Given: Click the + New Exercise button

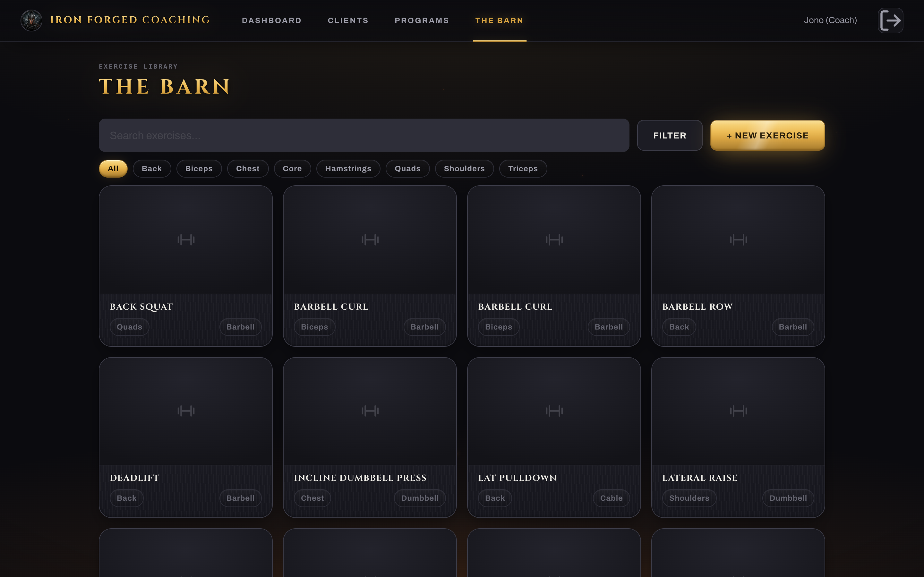Looking at the screenshot, I should tap(767, 136).
